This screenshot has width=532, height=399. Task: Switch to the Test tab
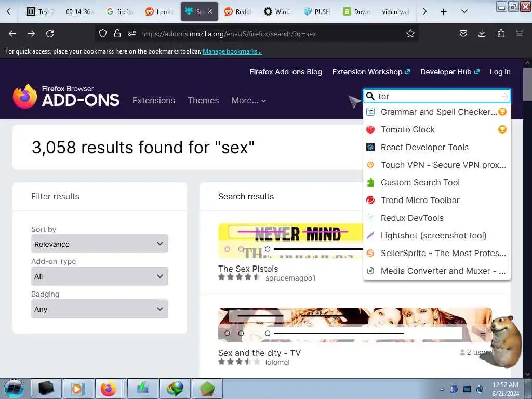(40, 12)
